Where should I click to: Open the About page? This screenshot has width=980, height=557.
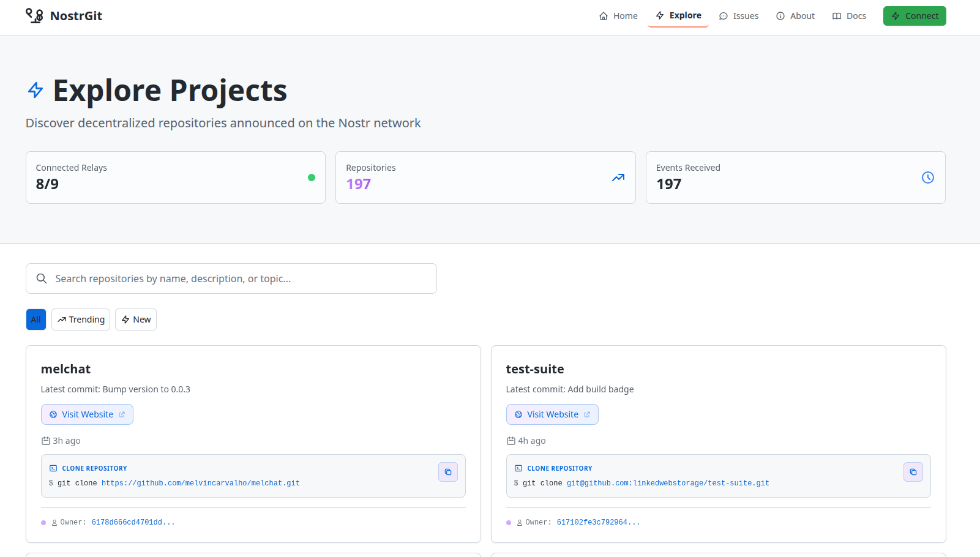click(795, 16)
